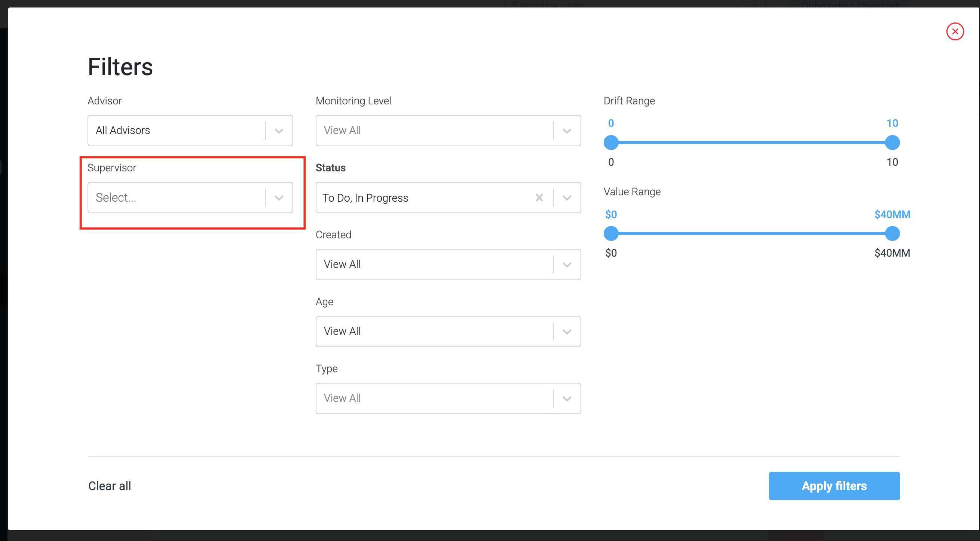Click the Supervisor label
Screen dimensions: 980x541
112,168
